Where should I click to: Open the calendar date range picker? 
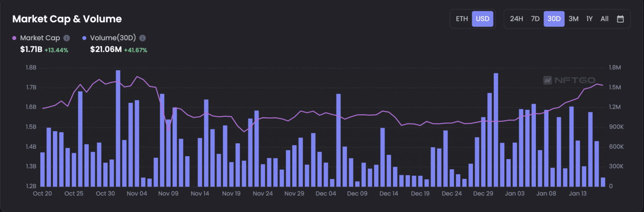coord(621,19)
